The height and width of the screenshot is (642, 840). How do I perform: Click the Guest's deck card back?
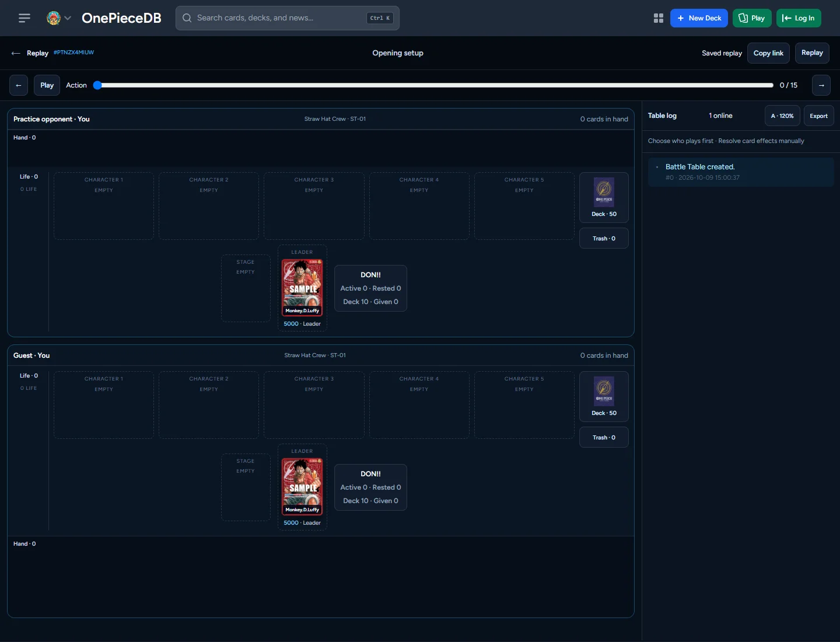pos(604,392)
